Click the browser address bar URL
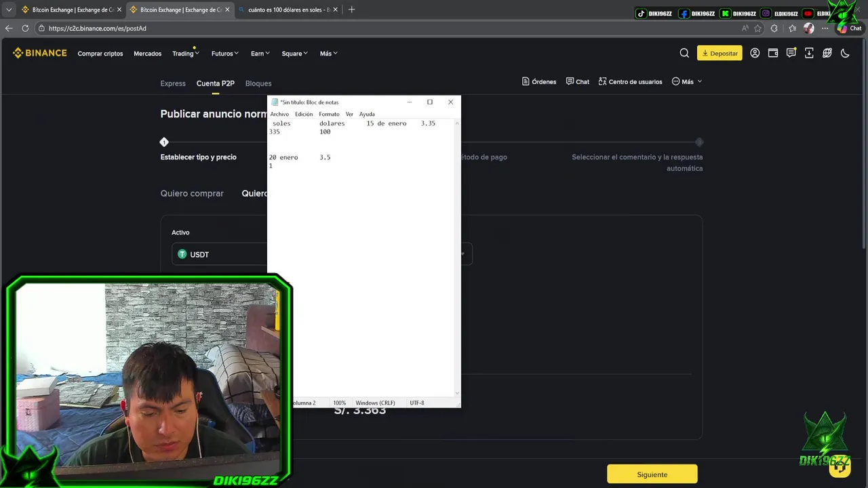The width and height of the screenshot is (868, 488). pos(97,28)
